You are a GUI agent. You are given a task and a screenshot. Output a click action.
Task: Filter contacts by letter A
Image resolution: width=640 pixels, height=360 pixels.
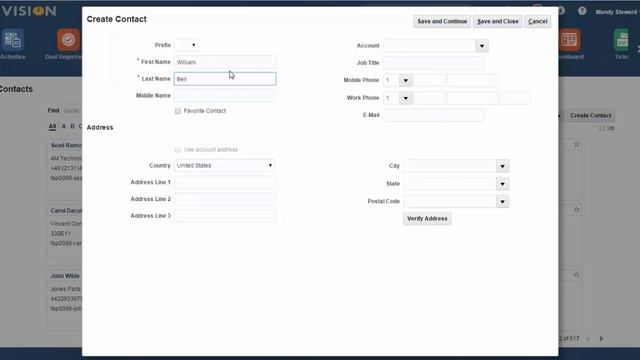64,127
